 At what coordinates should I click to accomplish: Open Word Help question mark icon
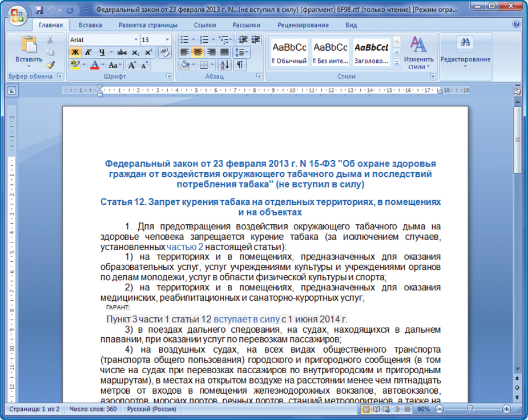click(x=516, y=25)
